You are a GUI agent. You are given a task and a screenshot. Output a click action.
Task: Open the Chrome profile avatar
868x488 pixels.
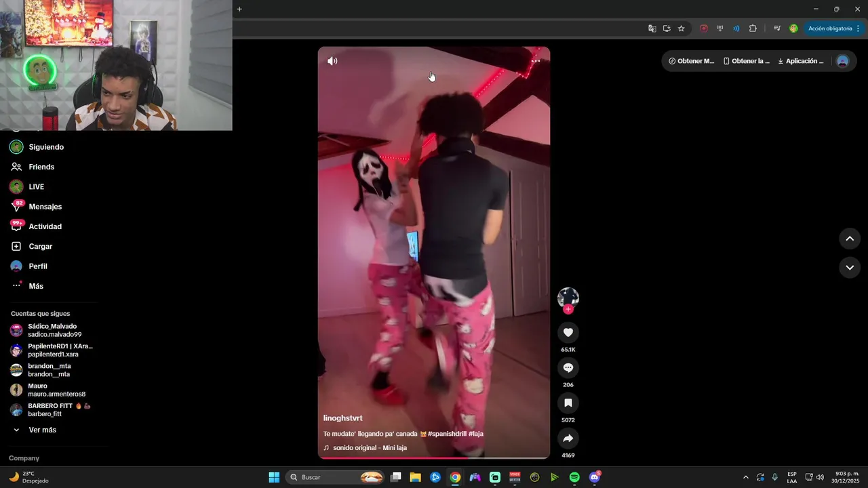pos(793,28)
